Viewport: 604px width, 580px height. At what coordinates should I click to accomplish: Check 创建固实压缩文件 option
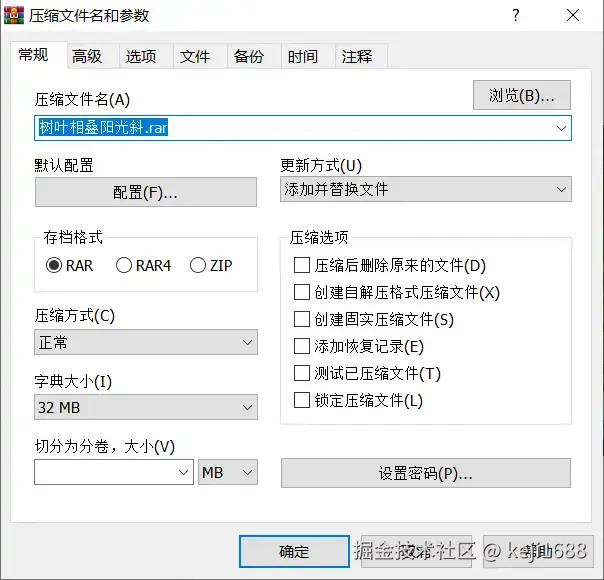(x=302, y=320)
